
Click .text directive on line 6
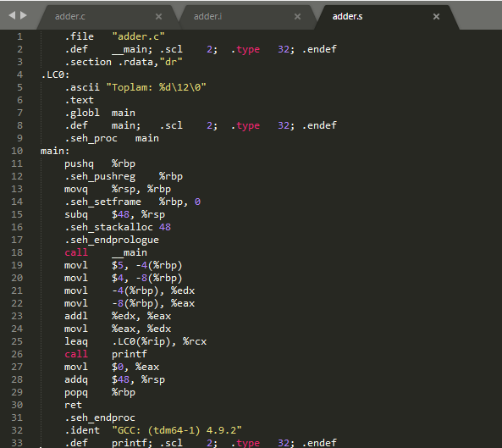tap(80, 100)
